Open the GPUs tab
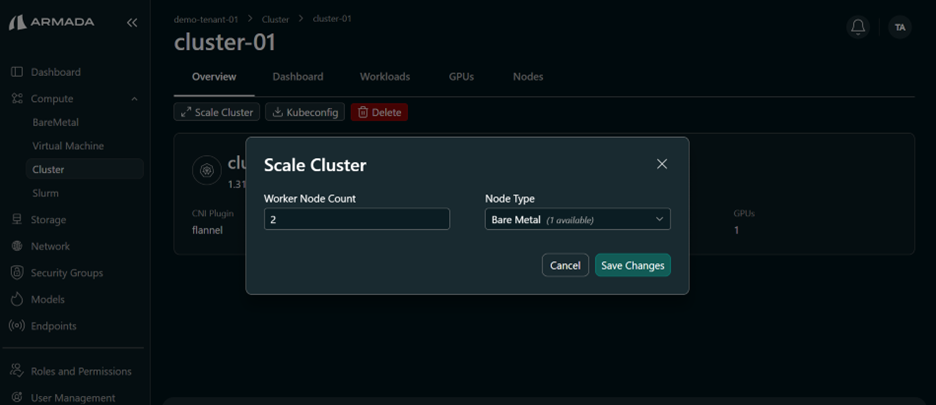This screenshot has width=936, height=405. 461,76
